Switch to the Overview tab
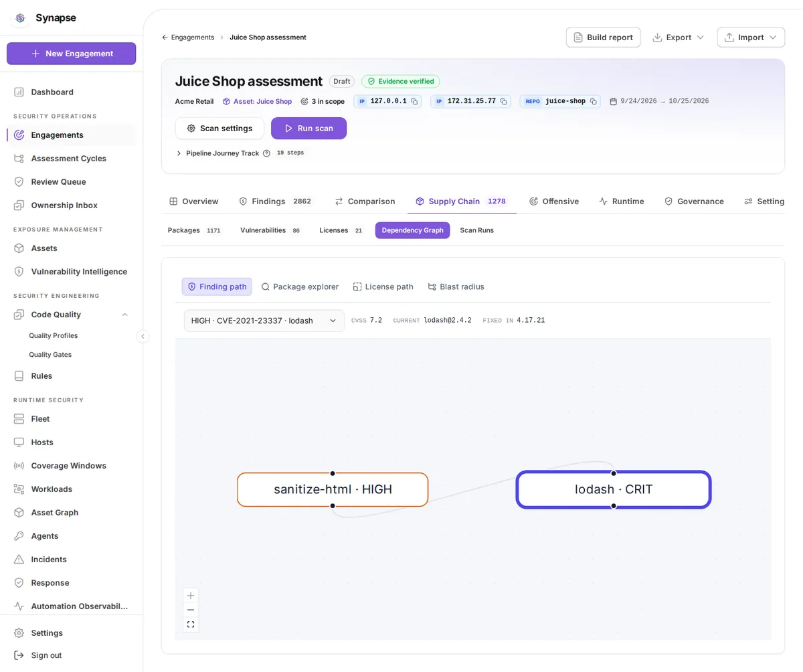 pyautogui.click(x=193, y=201)
